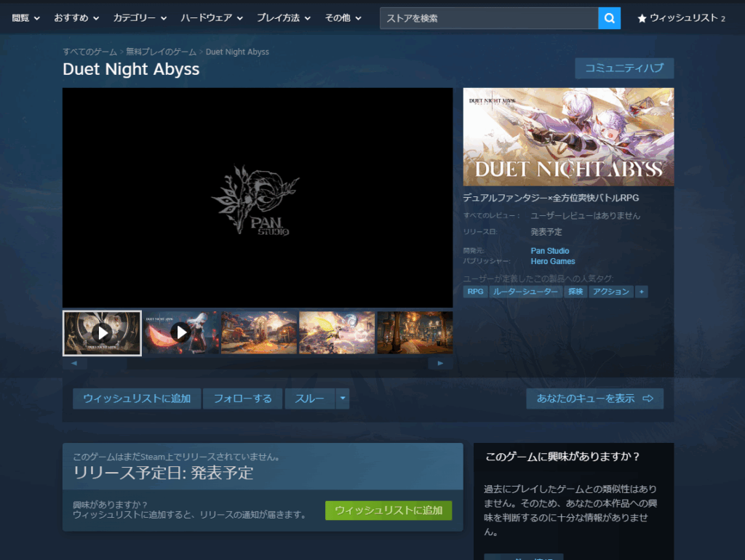The width and height of the screenshot is (745, 560).
Task: Open the wishlist star link in header
Action: tap(681, 18)
